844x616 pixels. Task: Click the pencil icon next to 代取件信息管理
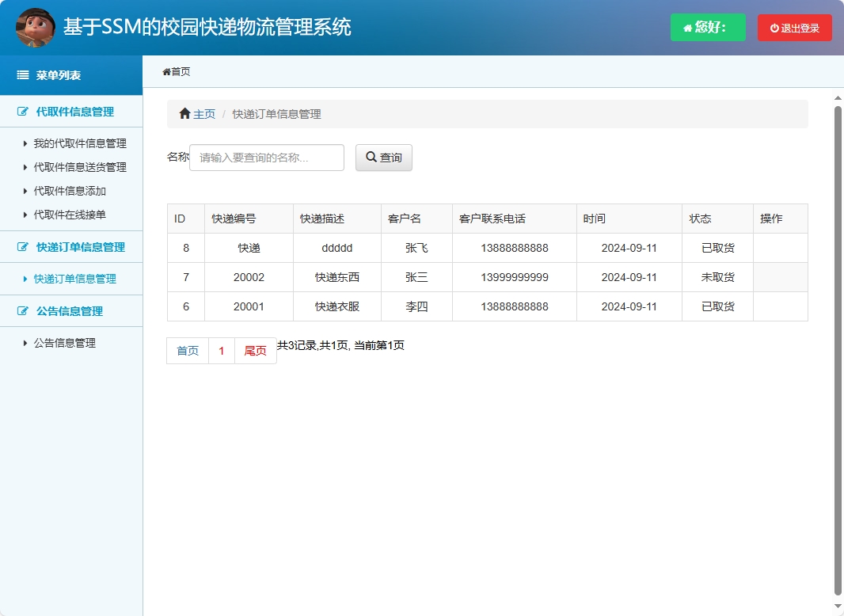point(21,112)
